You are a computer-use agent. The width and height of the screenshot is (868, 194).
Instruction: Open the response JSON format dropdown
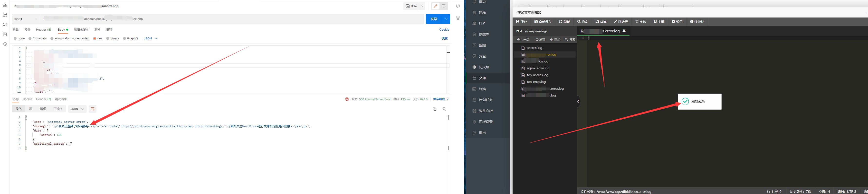tap(77, 109)
